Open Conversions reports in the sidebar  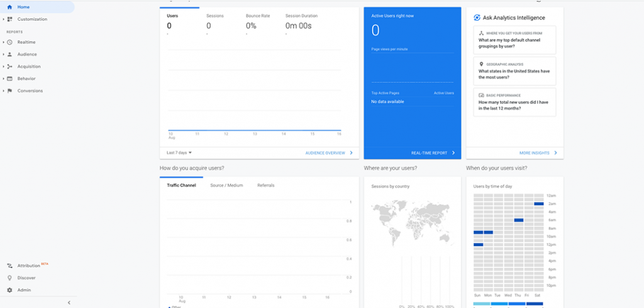click(x=30, y=91)
